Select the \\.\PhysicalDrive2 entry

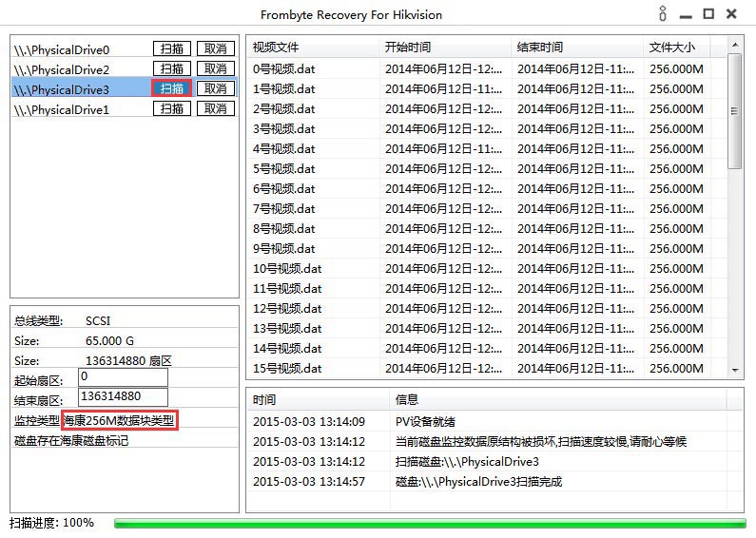tap(62, 70)
